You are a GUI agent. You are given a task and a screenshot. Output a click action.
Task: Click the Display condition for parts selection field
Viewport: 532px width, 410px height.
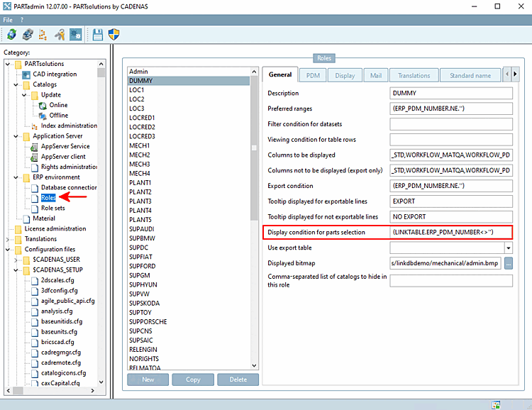[x=451, y=233]
